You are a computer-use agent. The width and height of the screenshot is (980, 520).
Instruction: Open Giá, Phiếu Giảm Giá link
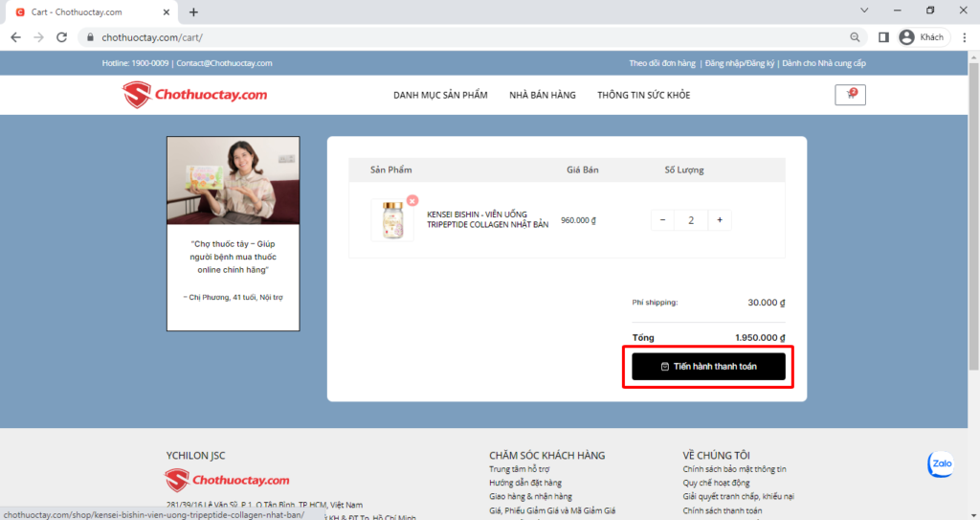click(552, 510)
